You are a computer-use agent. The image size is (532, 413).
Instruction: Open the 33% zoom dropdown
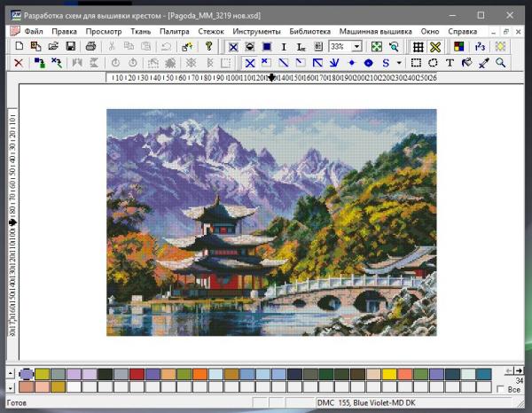click(x=356, y=46)
